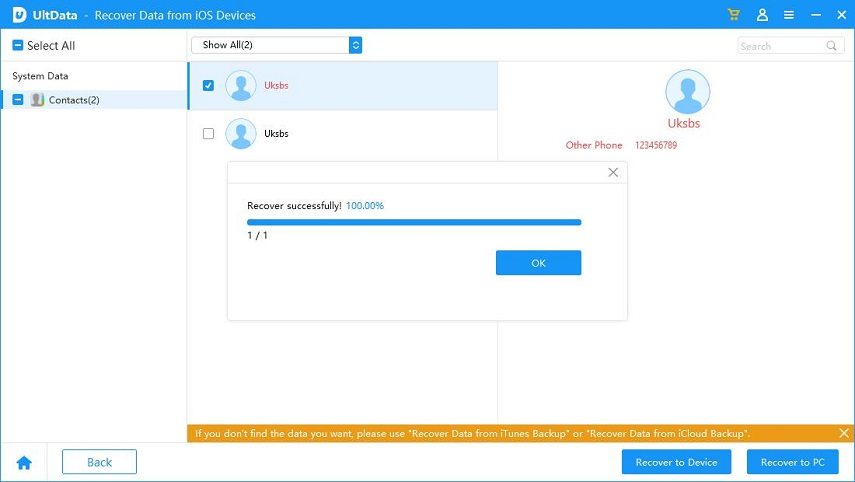The image size is (855, 482).
Task: Click the UltData logo icon
Action: (x=18, y=15)
